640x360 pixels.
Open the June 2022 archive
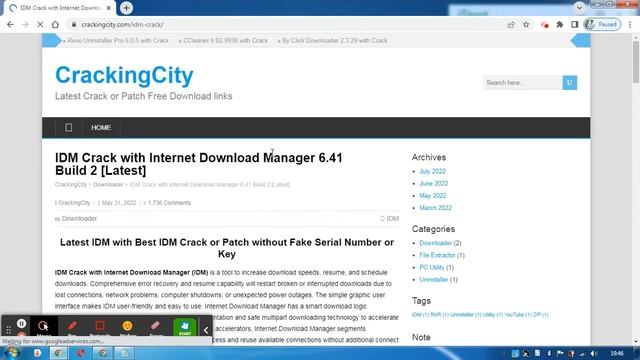coord(433,184)
